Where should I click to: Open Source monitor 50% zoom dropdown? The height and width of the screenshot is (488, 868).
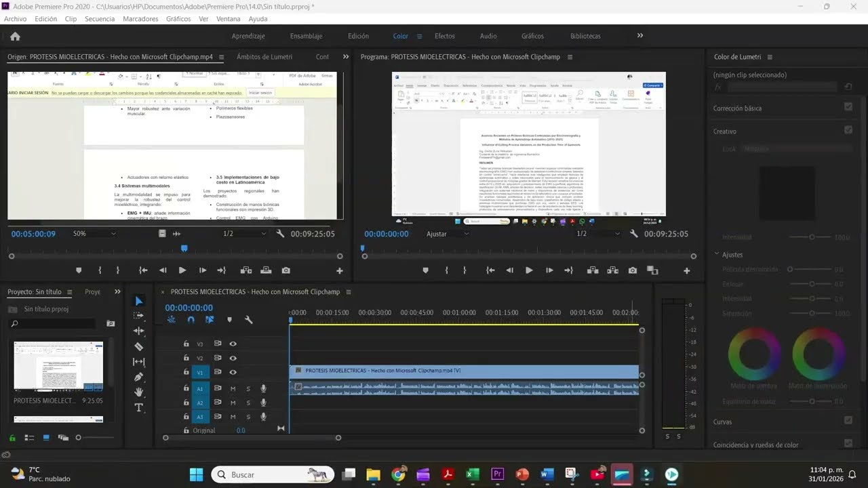pos(94,233)
